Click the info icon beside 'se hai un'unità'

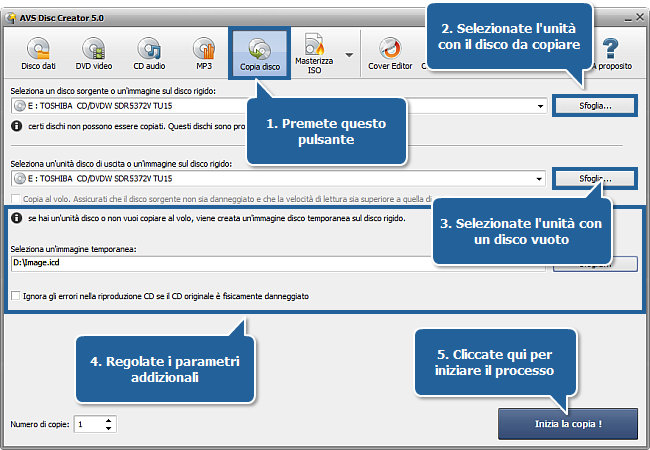(17, 218)
